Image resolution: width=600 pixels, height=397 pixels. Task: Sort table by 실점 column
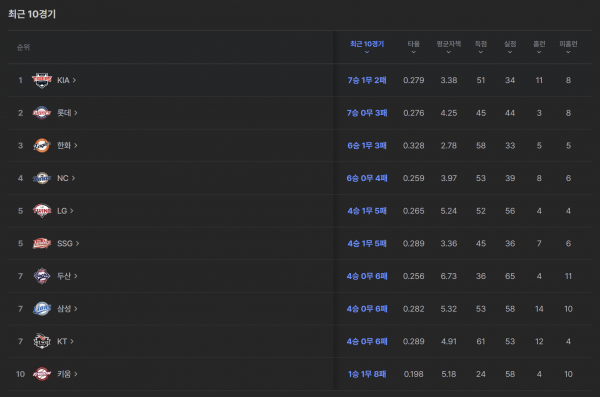pos(510,47)
